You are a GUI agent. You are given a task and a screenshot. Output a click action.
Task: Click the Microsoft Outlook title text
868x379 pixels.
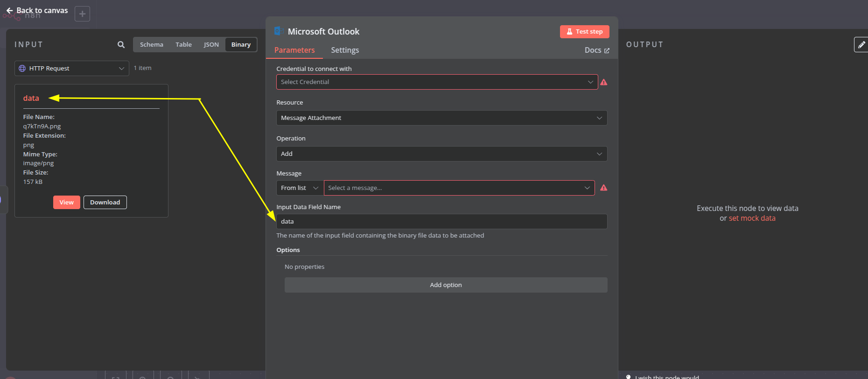[x=323, y=32]
